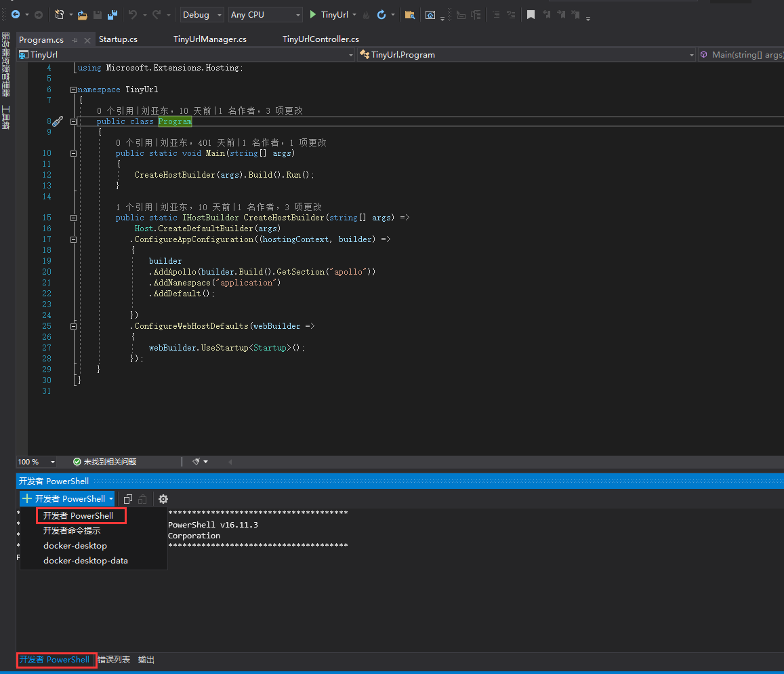Screen dimensions: 784x674
Task: Click the horizontal scrollbar left arrow
Action: tap(230, 461)
